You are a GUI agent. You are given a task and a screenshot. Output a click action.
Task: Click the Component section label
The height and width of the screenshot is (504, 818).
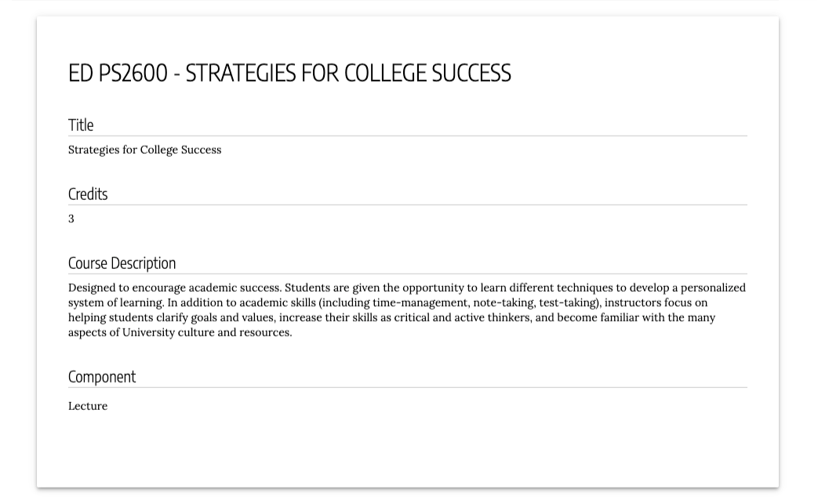point(102,377)
